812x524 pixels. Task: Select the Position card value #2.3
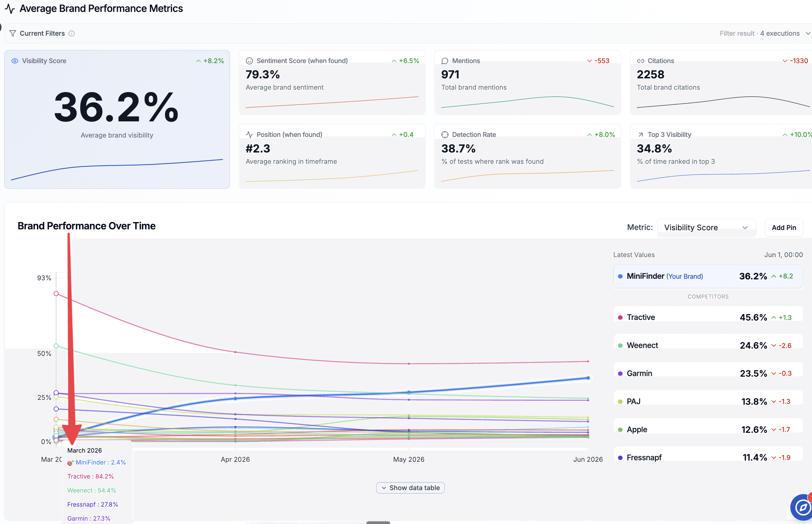point(258,149)
